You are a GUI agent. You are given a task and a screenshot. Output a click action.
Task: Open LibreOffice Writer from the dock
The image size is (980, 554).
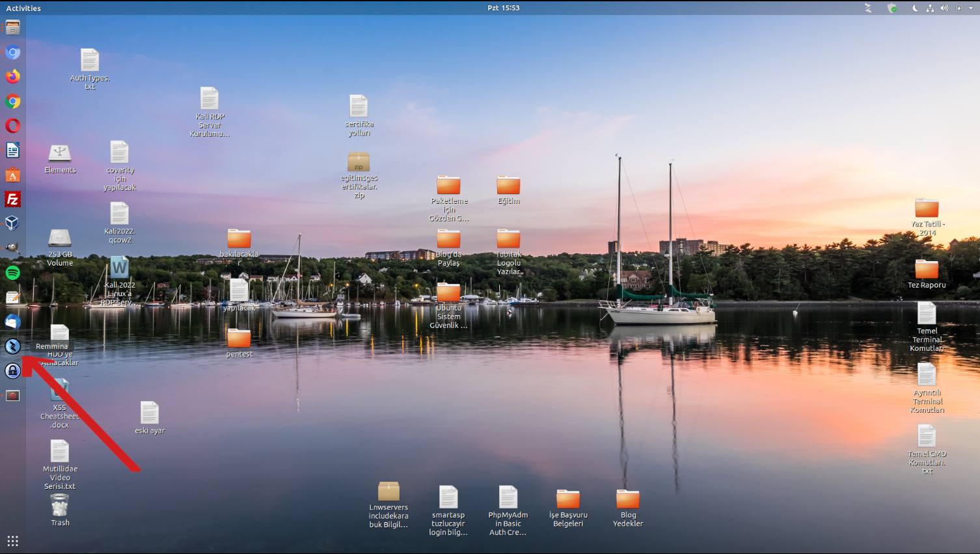pos(12,150)
